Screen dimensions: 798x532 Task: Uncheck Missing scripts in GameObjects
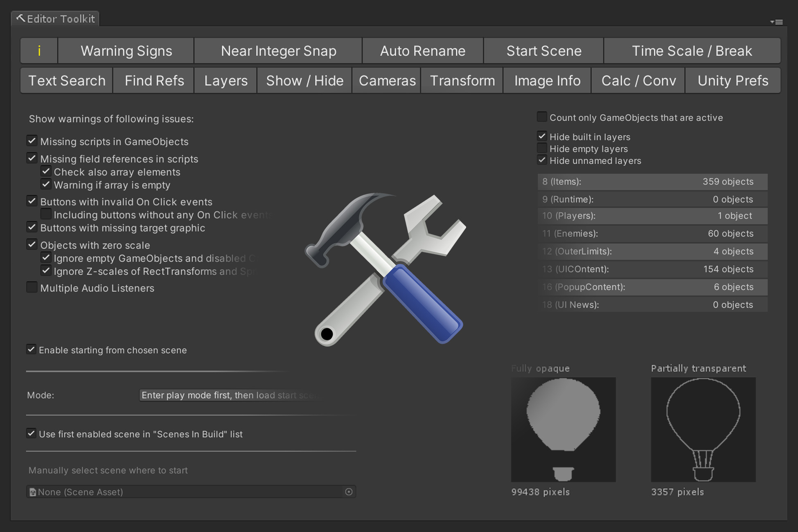click(x=32, y=141)
